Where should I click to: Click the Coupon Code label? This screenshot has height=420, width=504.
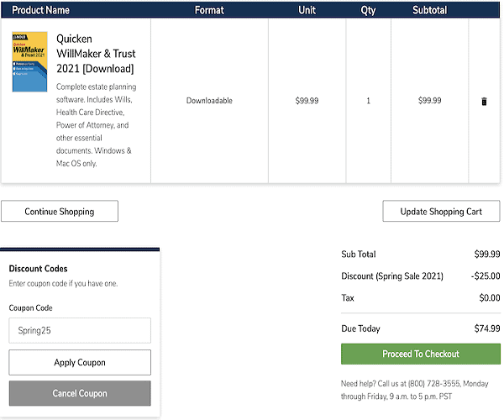pyautogui.click(x=30, y=307)
